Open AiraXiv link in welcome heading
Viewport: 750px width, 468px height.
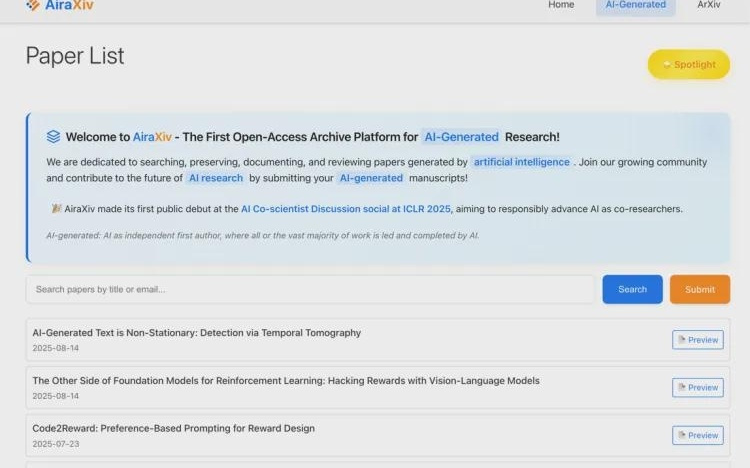pos(152,137)
